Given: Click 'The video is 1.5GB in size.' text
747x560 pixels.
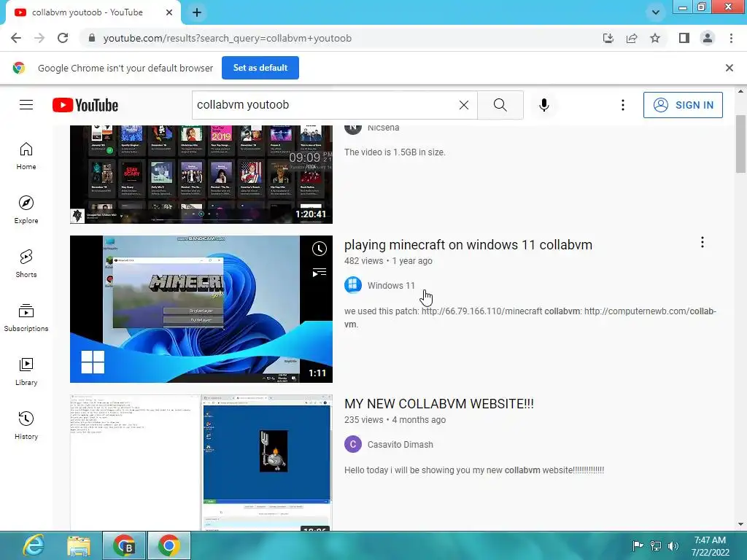Looking at the screenshot, I should (395, 152).
